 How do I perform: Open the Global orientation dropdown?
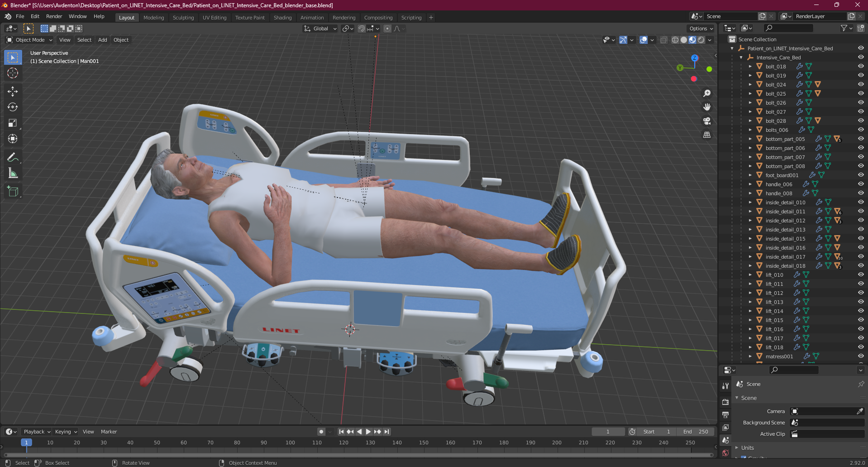point(320,29)
